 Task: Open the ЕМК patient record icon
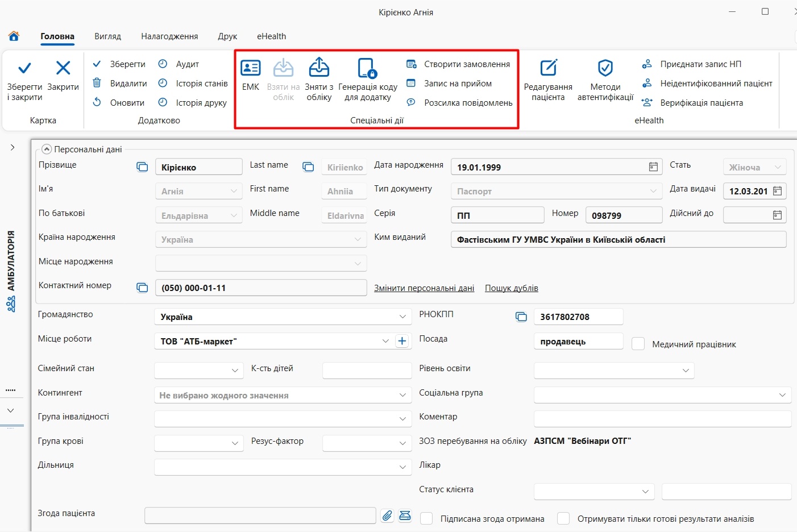[250, 68]
